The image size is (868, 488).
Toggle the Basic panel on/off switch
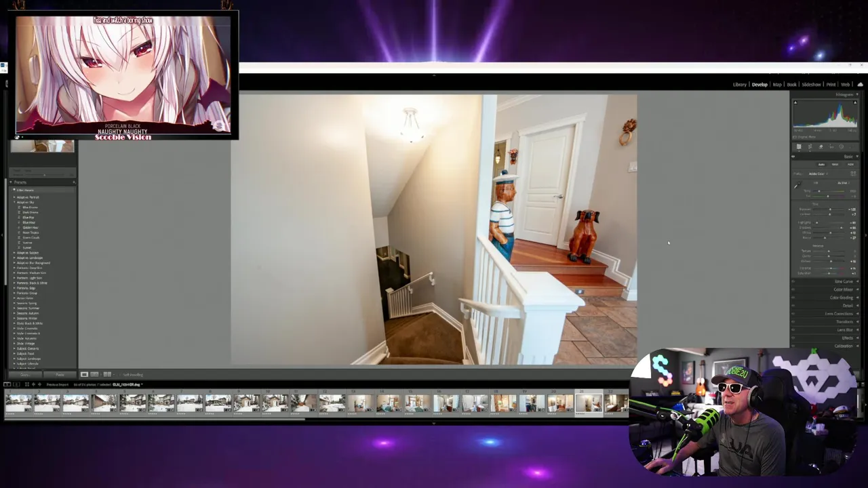pos(793,157)
